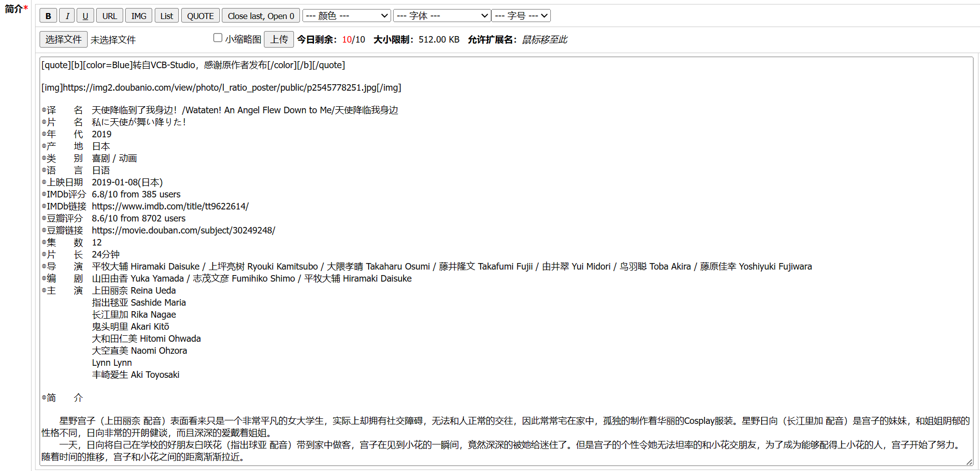980x471 pixels.
Task: Click the runtime value 24分钟
Action: pyautogui.click(x=106, y=255)
